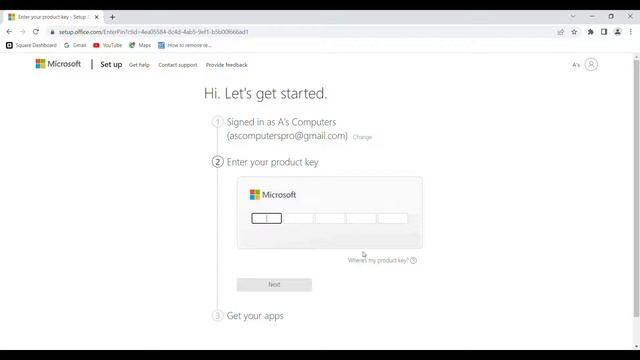This screenshot has width=640, height=360.
Task: Click the product key help question icon
Action: pyautogui.click(x=413, y=260)
